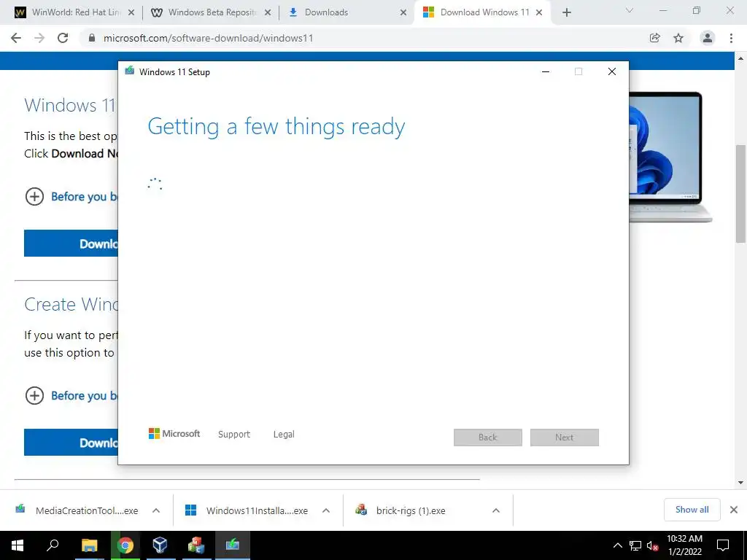Open VirtualBox from the taskbar
Screen dimensions: 747x560
(160, 545)
